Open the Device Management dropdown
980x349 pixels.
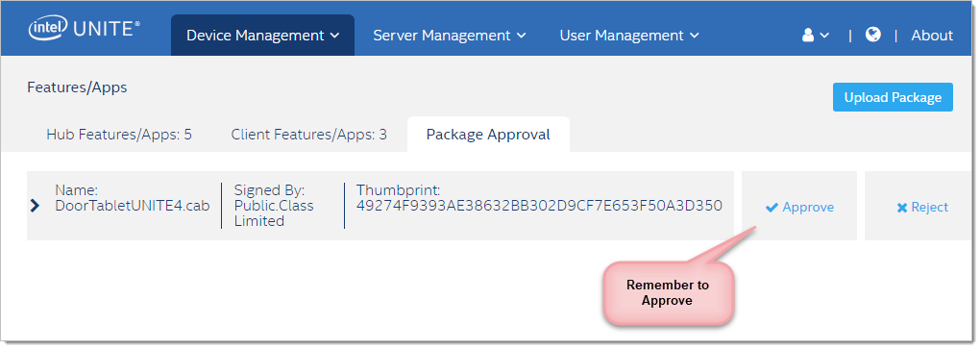point(262,36)
